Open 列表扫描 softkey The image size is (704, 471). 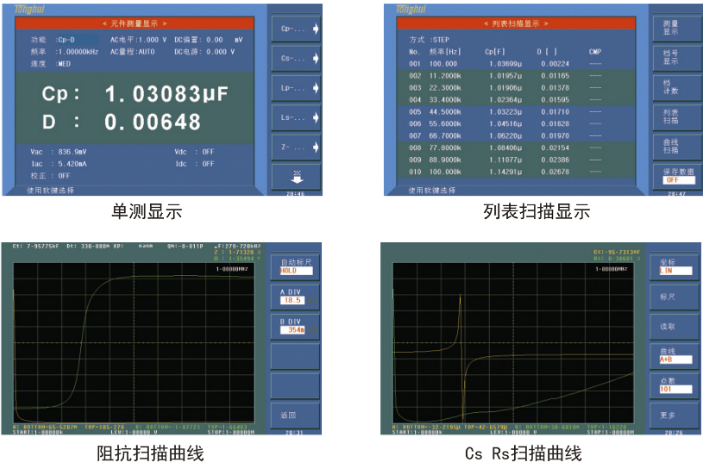(677, 117)
